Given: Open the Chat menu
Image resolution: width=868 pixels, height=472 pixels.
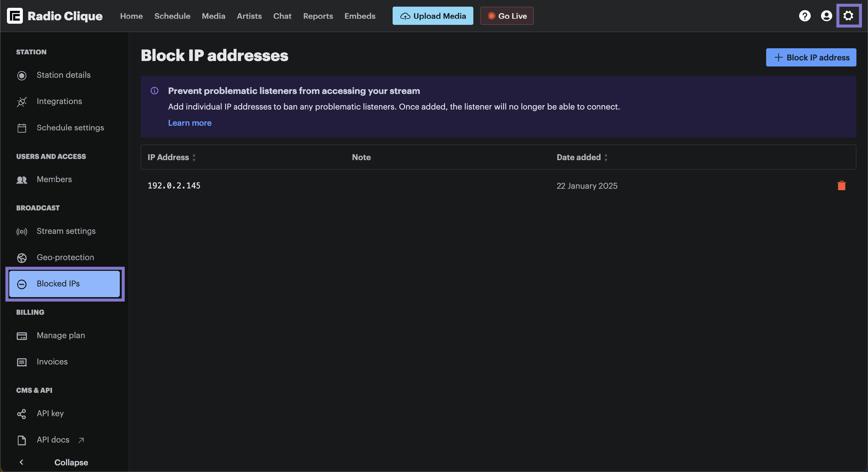Looking at the screenshot, I should coord(282,16).
